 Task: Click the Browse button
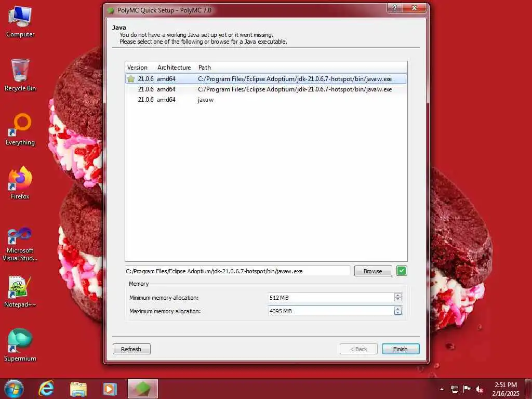[x=373, y=271]
